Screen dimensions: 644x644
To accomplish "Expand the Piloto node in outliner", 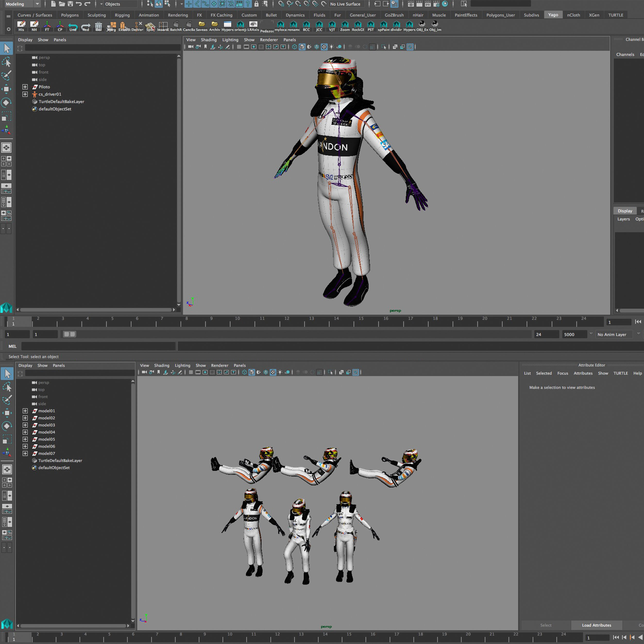I will click(25, 87).
